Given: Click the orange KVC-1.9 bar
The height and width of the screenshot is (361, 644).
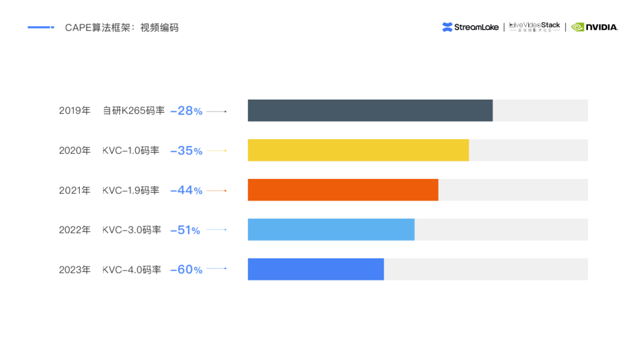Looking at the screenshot, I should (343, 190).
